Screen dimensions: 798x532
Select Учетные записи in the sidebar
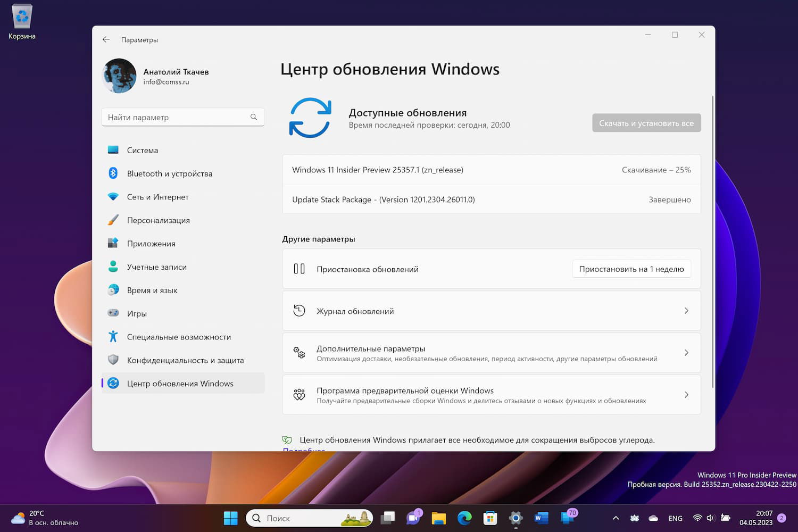click(x=156, y=267)
